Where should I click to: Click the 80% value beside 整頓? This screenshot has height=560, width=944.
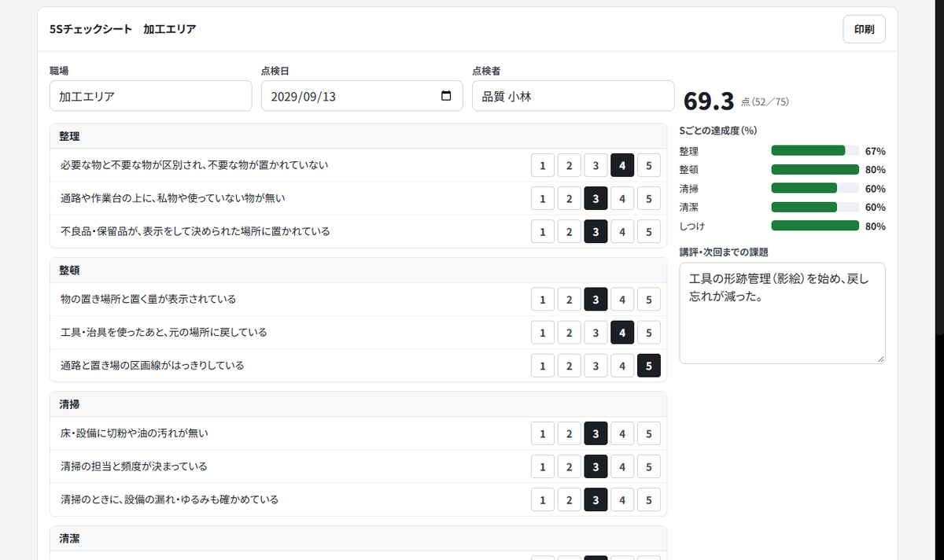tap(875, 170)
